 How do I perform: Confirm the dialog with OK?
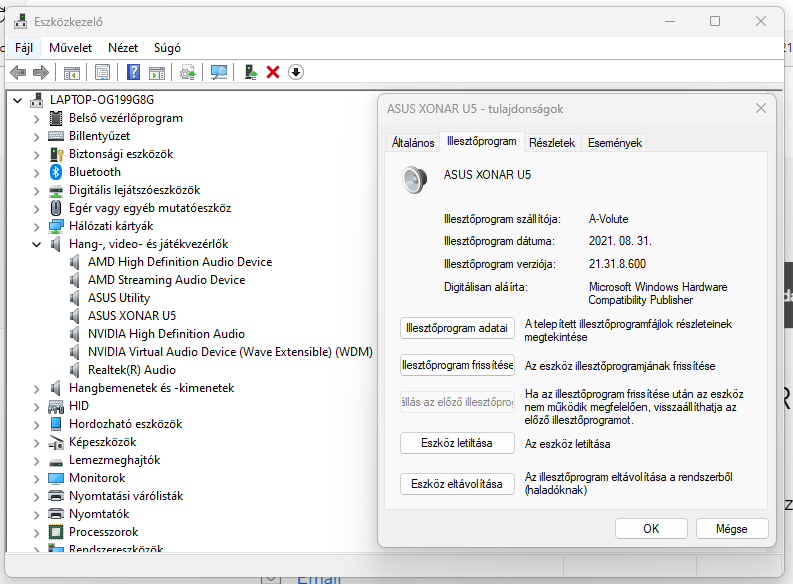(651, 529)
